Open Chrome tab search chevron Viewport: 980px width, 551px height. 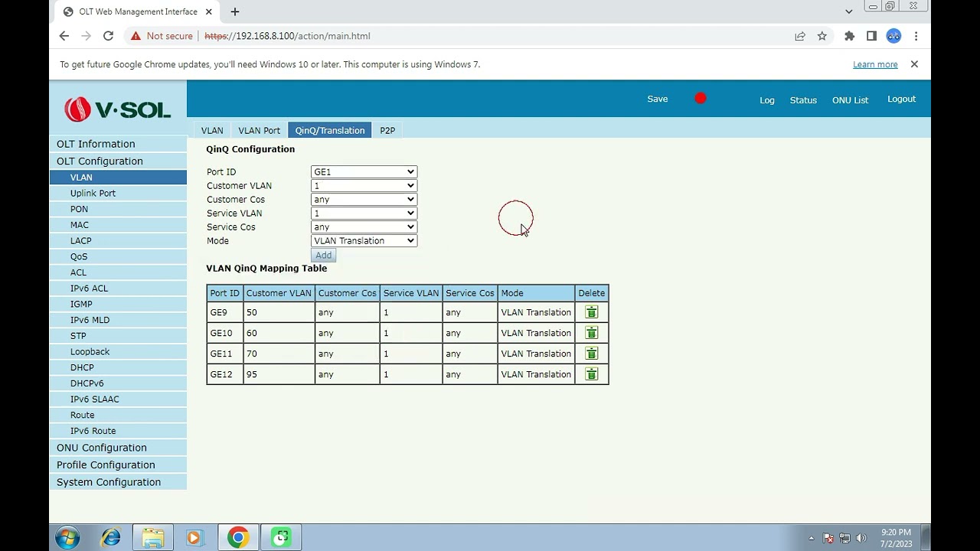pos(848,11)
